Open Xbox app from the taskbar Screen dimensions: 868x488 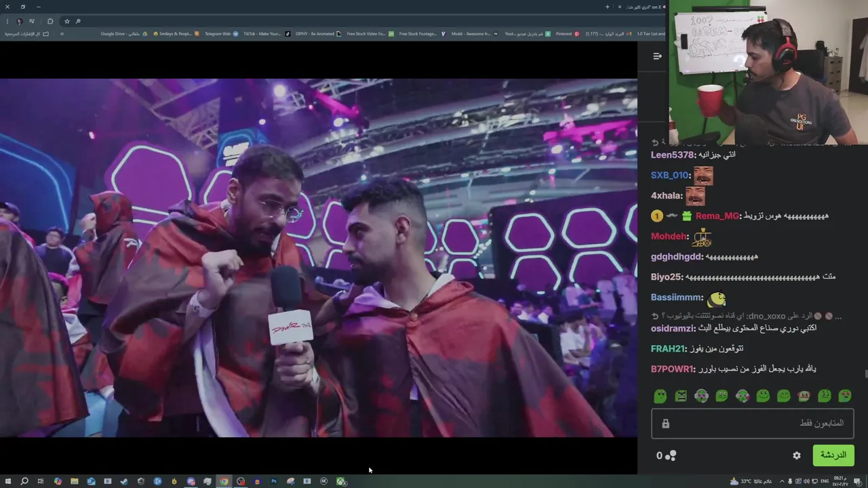click(341, 481)
